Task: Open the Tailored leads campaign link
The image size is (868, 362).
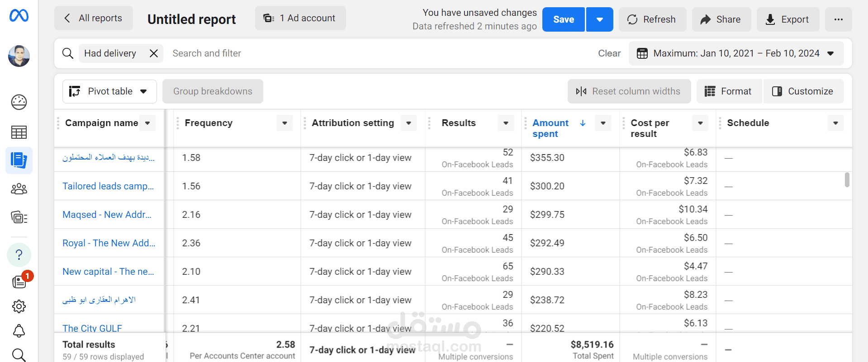Action: coord(108,186)
